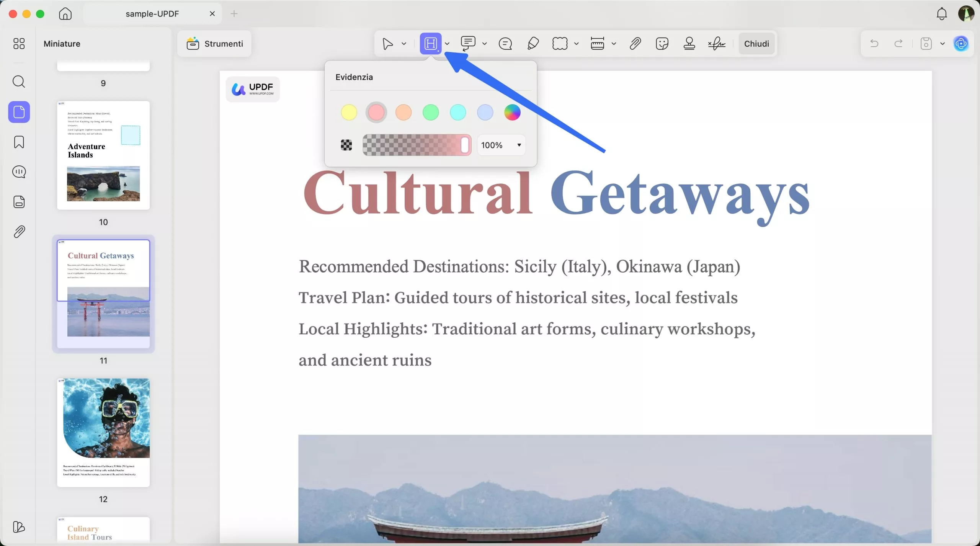Viewport: 980px width, 546px height.
Task: Select the attachments paperclip icon in sidebar
Action: pyautogui.click(x=19, y=231)
